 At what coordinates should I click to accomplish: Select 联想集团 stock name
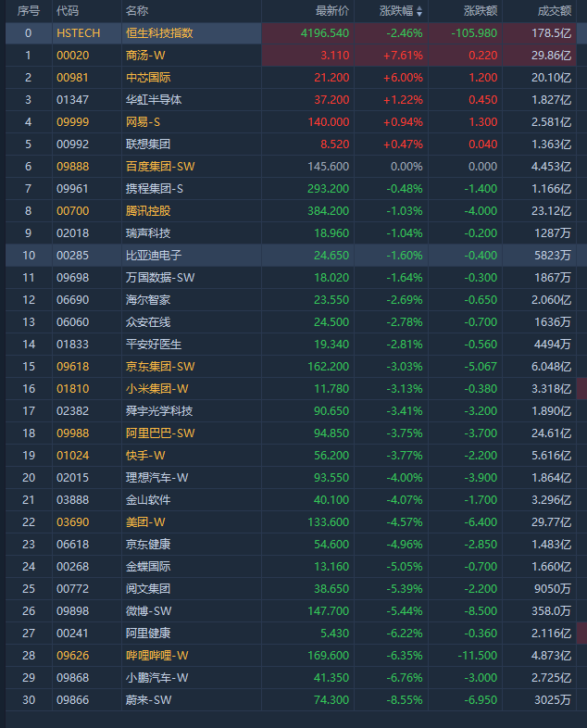click(x=148, y=144)
